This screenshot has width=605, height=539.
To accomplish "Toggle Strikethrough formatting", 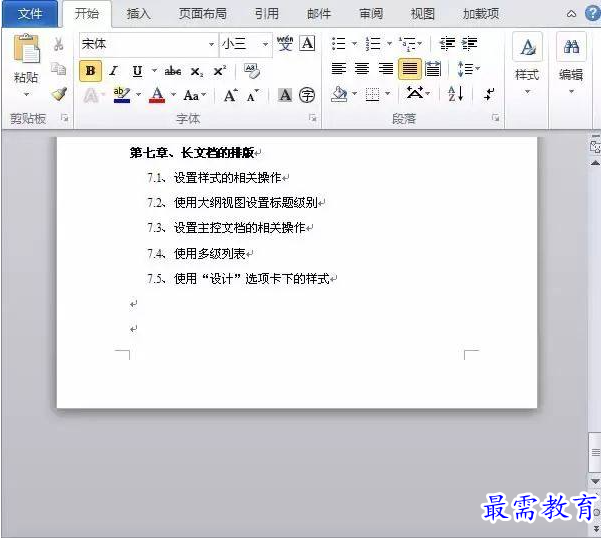I will point(172,71).
